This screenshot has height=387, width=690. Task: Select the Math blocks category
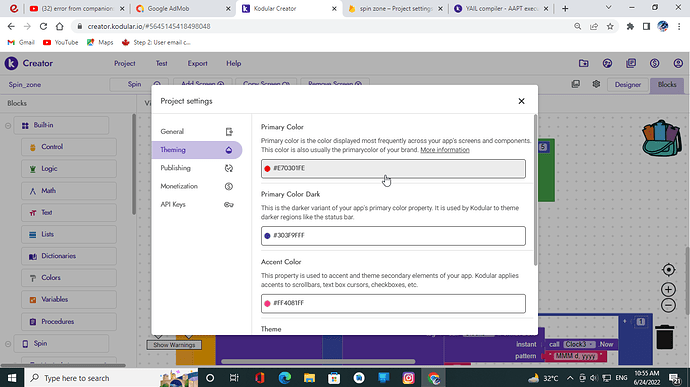pos(69,191)
